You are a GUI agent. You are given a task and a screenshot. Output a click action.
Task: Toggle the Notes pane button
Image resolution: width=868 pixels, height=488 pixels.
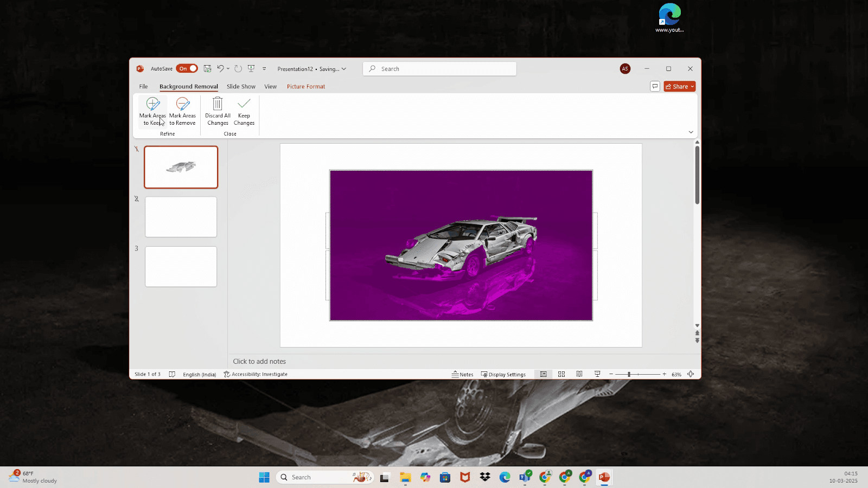462,374
